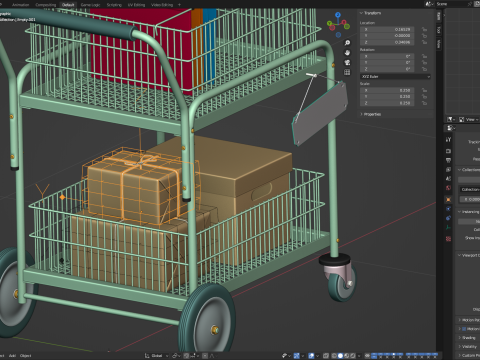The width and height of the screenshot is (480, 360).
Task: Toggle camera view with the camera icon
Action: coord(347,62)
